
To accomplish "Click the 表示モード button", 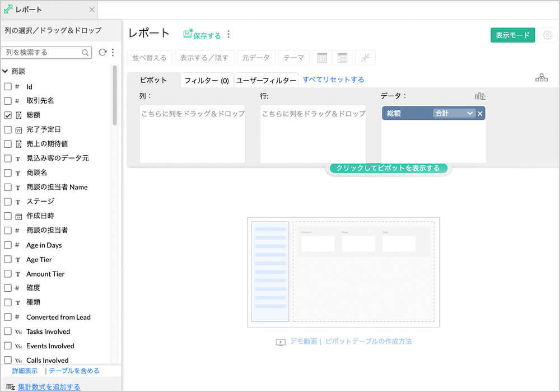I will (512, 35).
